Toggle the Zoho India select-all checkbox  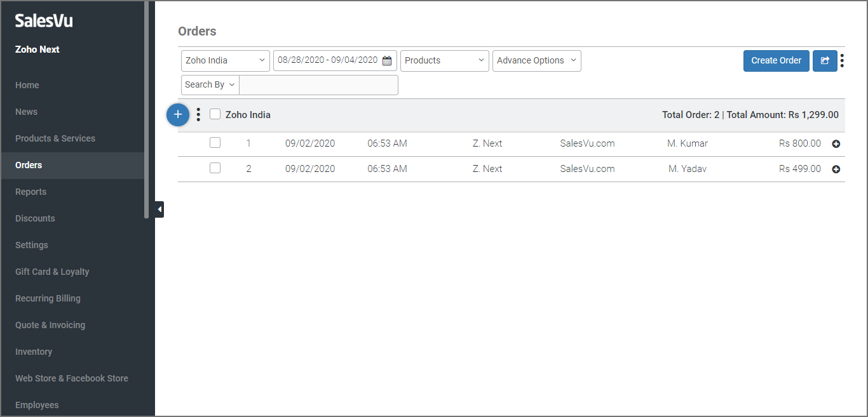215,114
